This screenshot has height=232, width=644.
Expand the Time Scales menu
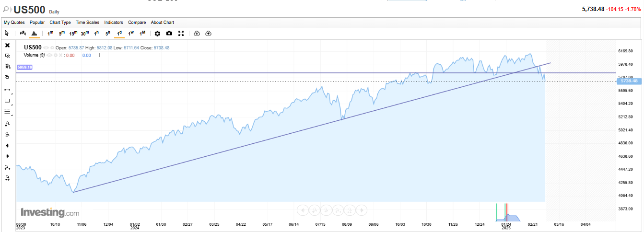[87, 23]
